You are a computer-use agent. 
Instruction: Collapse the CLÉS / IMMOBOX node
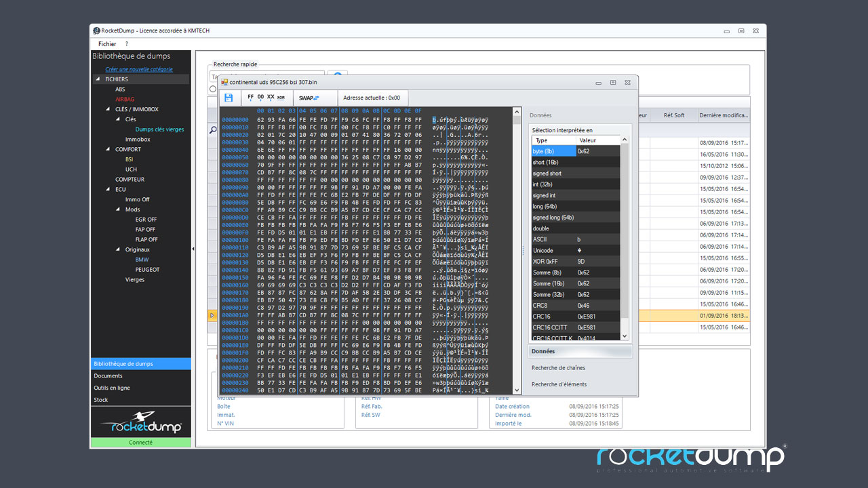point(107,109)
